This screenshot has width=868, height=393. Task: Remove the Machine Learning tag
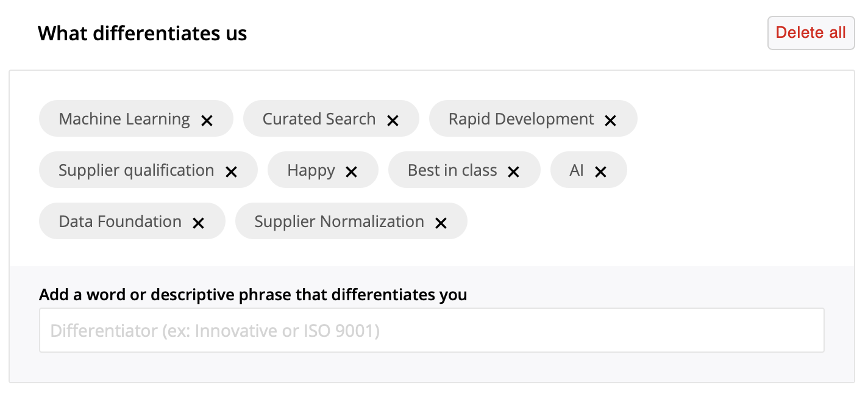(x=207, y=120)
